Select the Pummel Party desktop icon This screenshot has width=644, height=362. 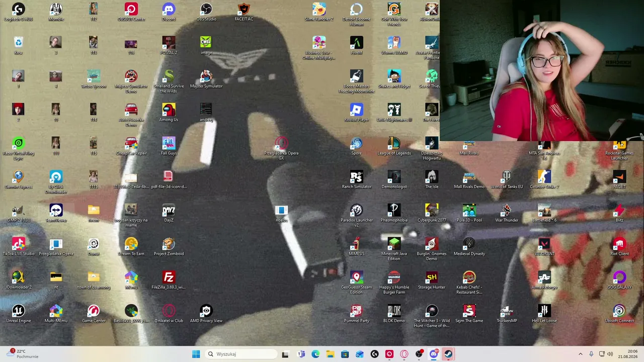click(x=356, y=314)
